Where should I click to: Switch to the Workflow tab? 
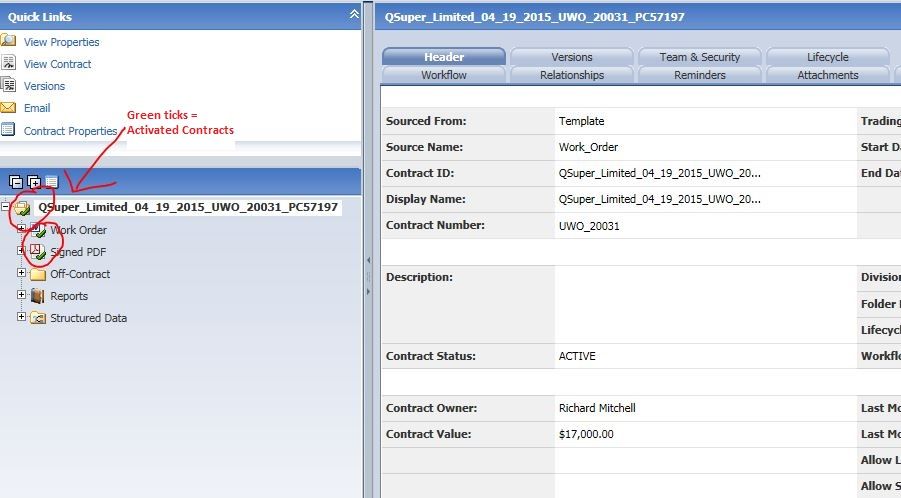tap(444, 75)
